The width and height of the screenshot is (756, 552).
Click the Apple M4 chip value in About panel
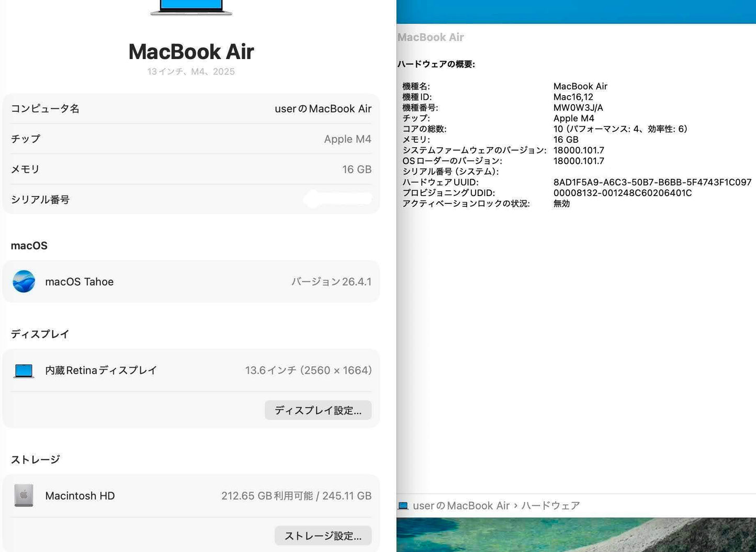pyautogui.click(x=347, y=139)
